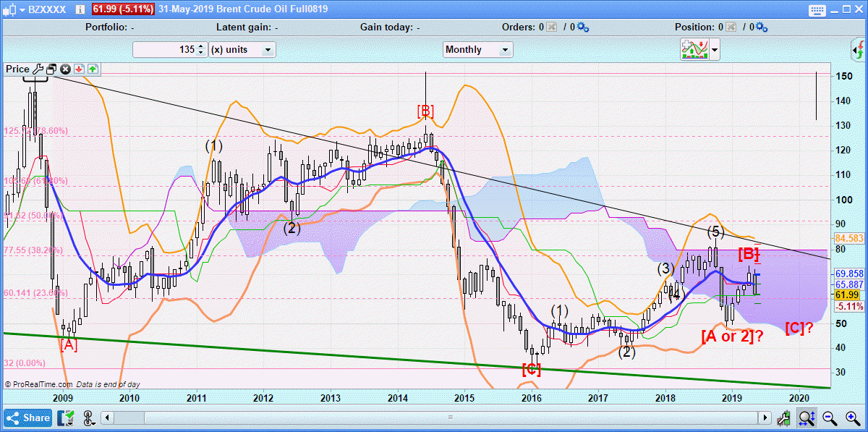The image size is (868, 432).
Task: Click the cursor mode icon beside the scrollbar
Action: pyautogui.click(x=88, y=418)
